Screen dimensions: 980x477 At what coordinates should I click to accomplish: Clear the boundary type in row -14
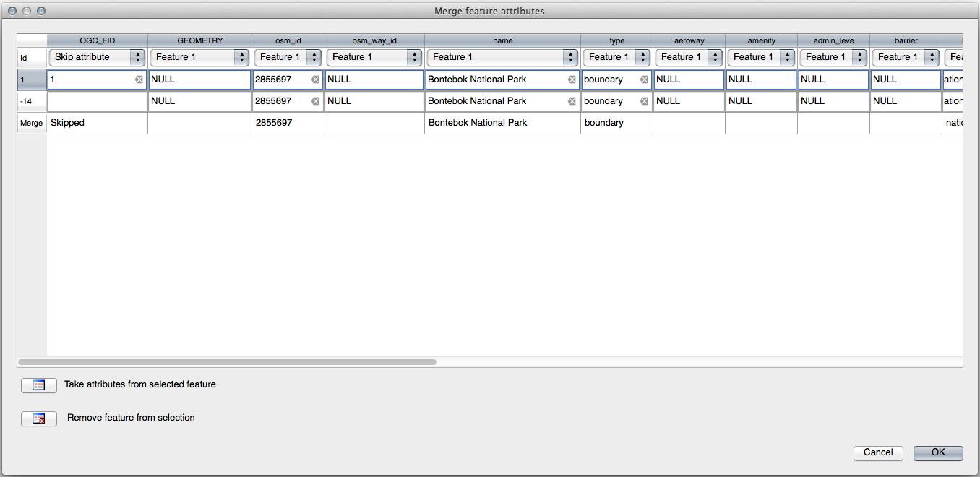[644, 100]
